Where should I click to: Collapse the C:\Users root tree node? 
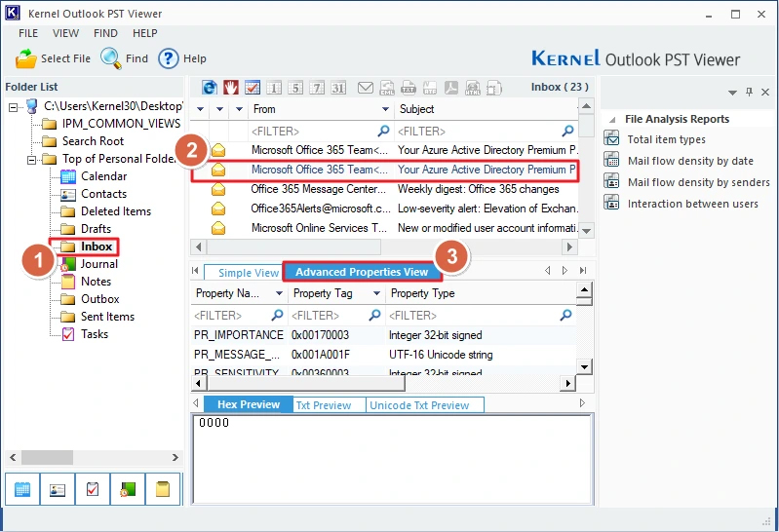[x=14, y=106]
